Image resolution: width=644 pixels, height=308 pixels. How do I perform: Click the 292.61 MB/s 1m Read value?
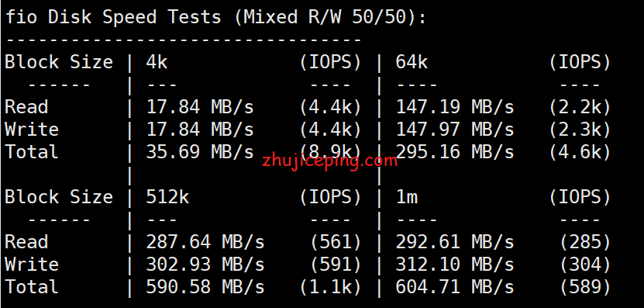(455, 242)
